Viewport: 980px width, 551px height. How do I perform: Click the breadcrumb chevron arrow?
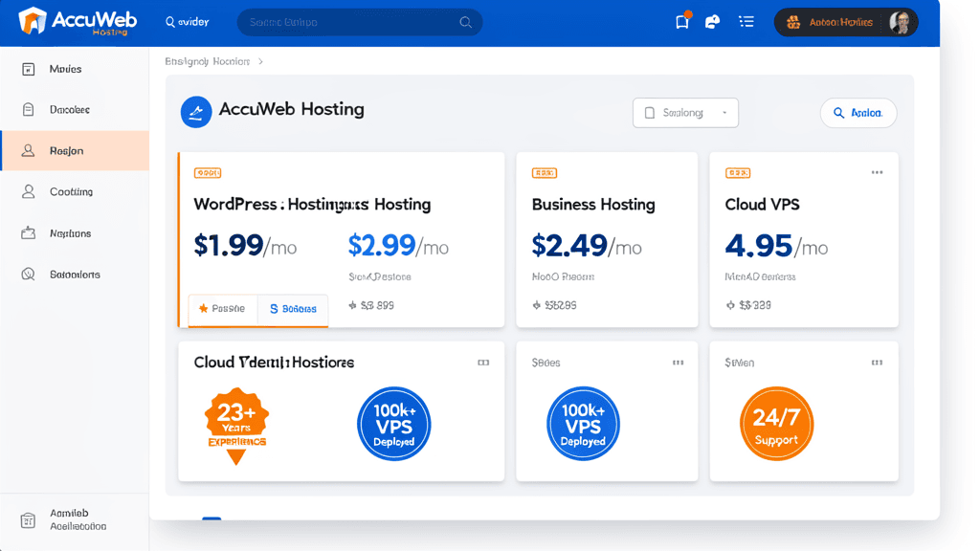260,61
